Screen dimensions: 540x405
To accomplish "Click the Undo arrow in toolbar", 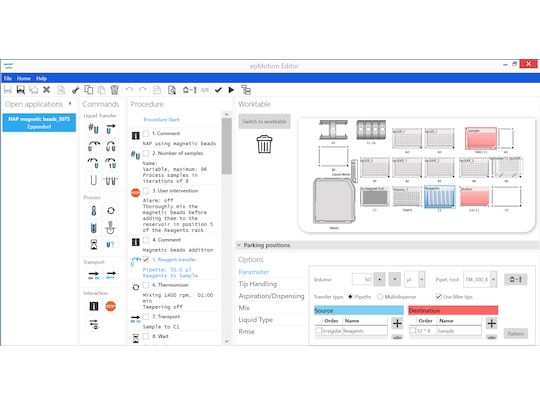I will 129,90.
